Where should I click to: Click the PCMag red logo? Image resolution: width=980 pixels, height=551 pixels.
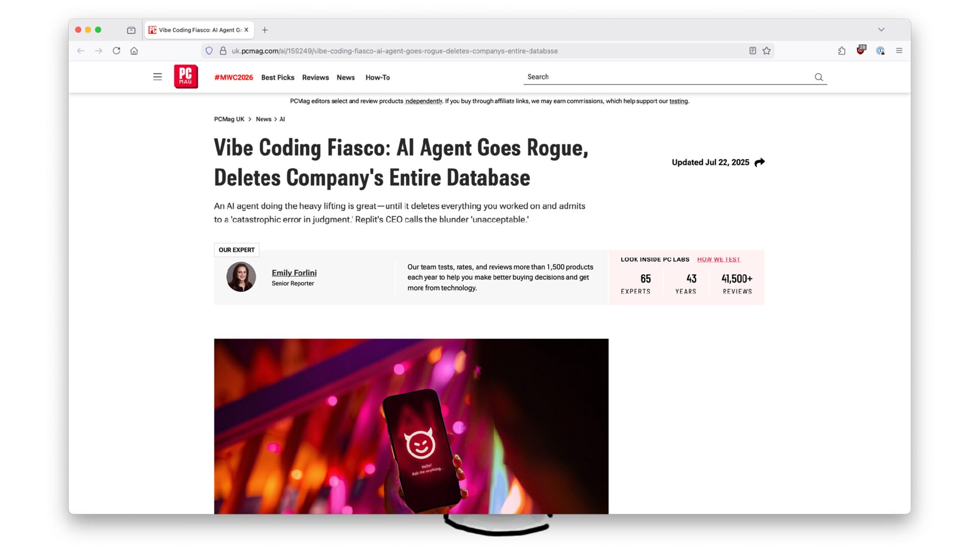[186, 77]
